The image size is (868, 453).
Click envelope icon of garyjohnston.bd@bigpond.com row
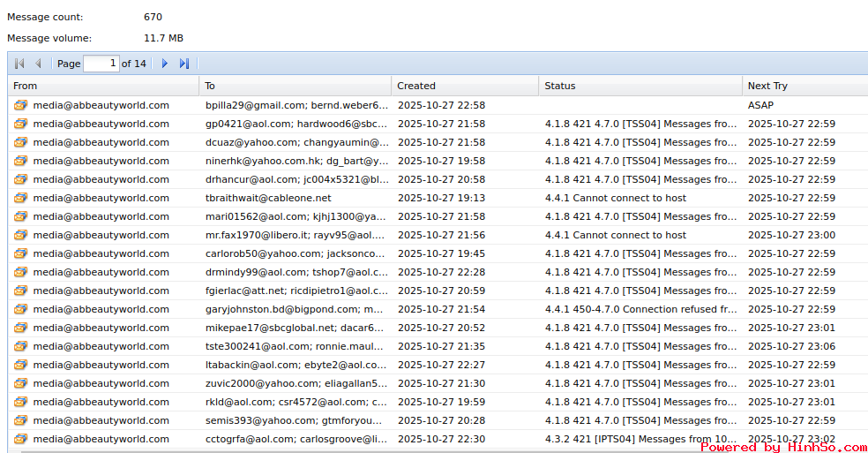pyautogui.click(x=20, y=309)
